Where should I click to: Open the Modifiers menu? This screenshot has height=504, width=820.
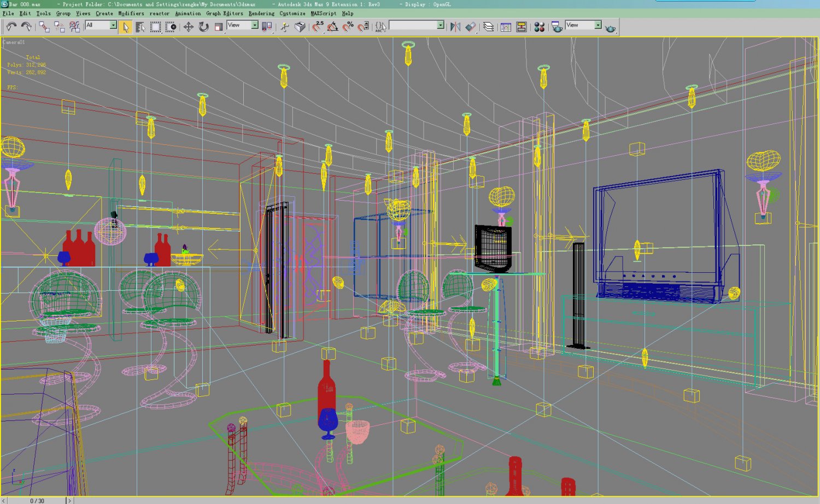[130, 13]
